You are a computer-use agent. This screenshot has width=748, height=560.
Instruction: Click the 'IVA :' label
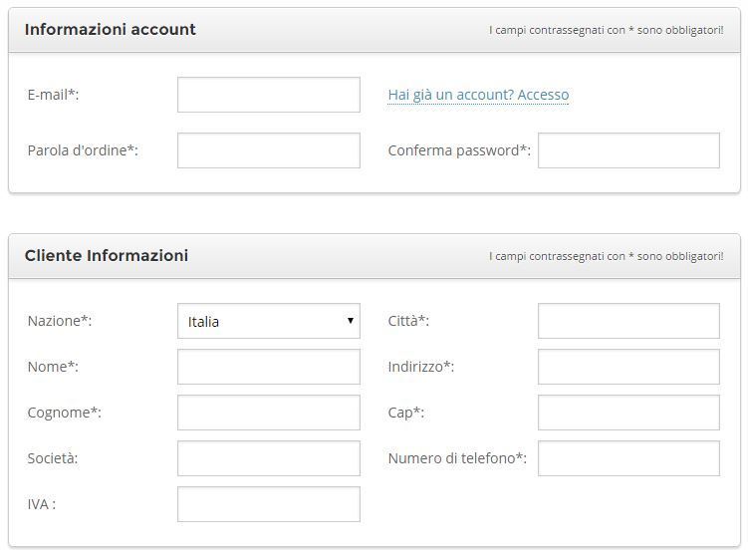[42, 504]
